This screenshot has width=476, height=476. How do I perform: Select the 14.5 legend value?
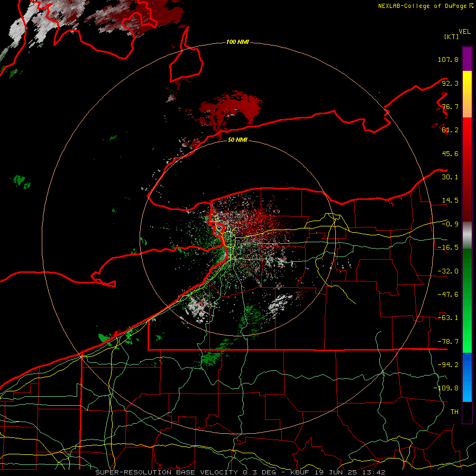coord(450,200)
